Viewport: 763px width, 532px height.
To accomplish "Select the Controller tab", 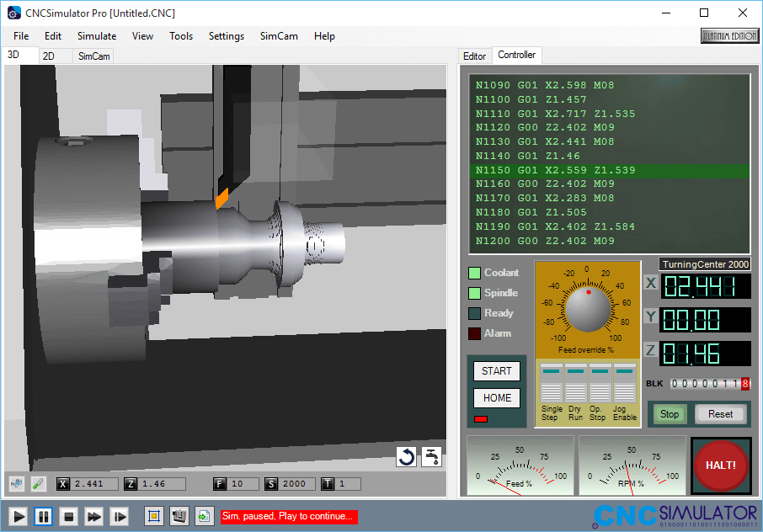I will 517,55.
